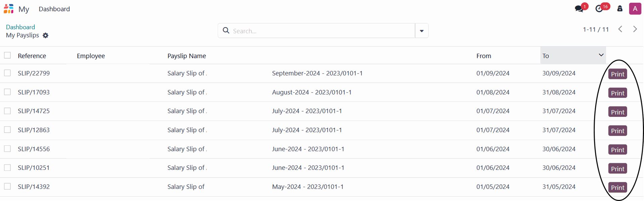Go to the previous page arrow
Screen dimensions: 644x201
[x=621, y=29]
